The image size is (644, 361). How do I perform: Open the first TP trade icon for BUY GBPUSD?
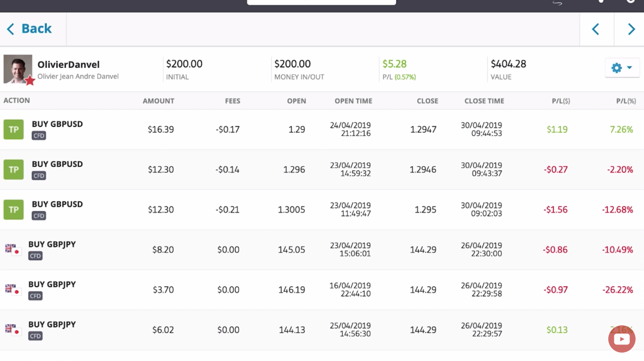tap(13, 129)
